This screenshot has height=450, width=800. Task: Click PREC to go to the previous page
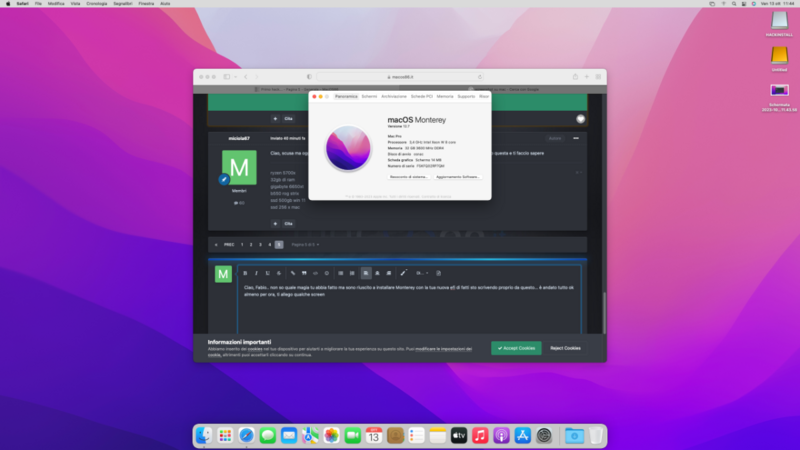[x=229, y=244]
